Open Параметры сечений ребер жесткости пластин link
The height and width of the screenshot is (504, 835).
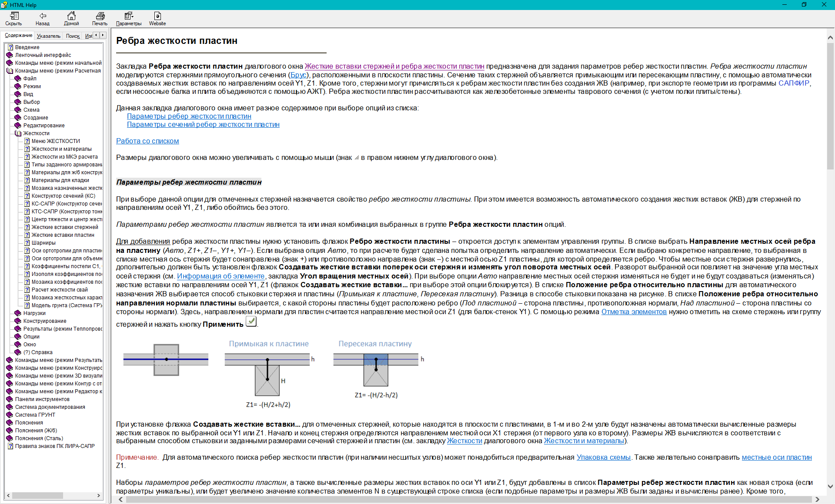point(203,124)
